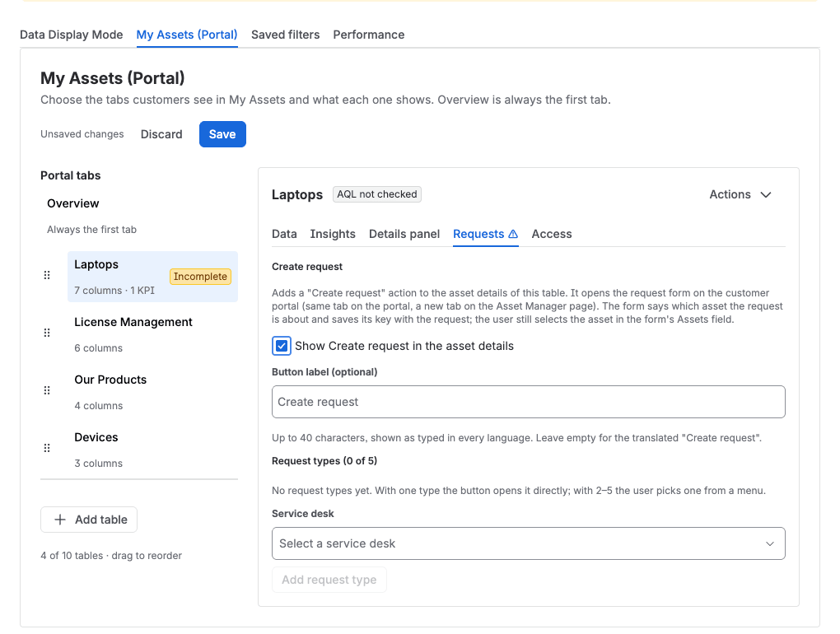This screenshot has width=840, height=634.
Task: Click the drag handle beside Our Products
Action: coord(47,390)
